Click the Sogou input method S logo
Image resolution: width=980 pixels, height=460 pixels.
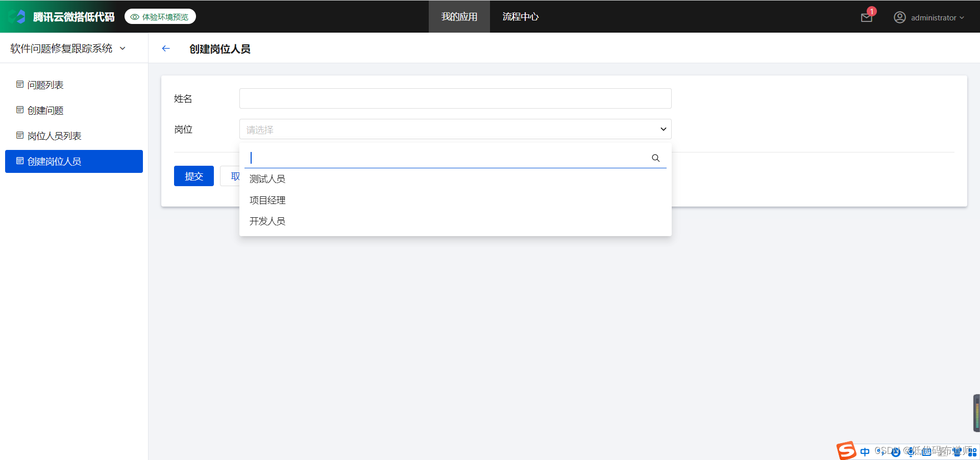(846, 451)
